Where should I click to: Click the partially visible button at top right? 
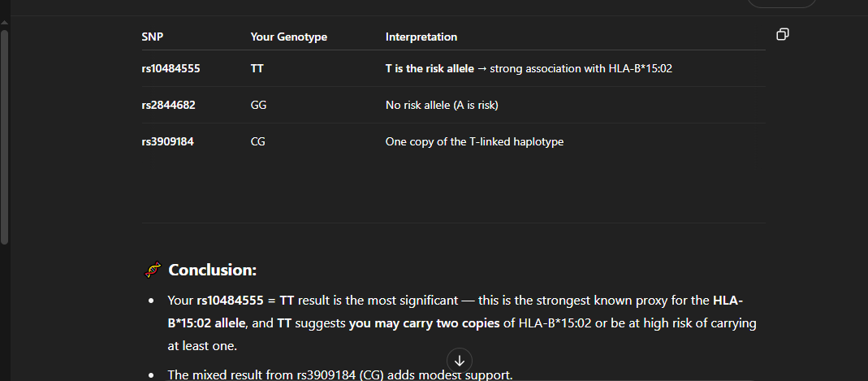(781, 3)
